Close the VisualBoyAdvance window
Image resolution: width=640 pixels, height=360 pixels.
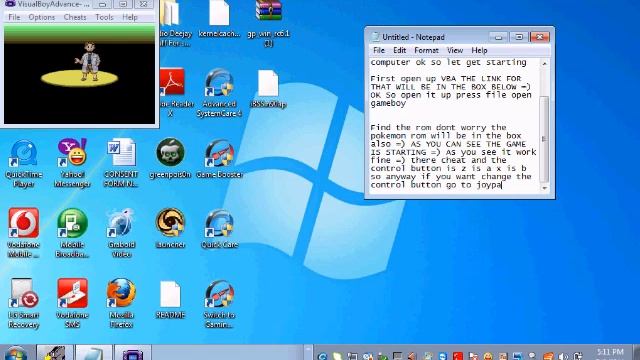[x=144, y=4]
